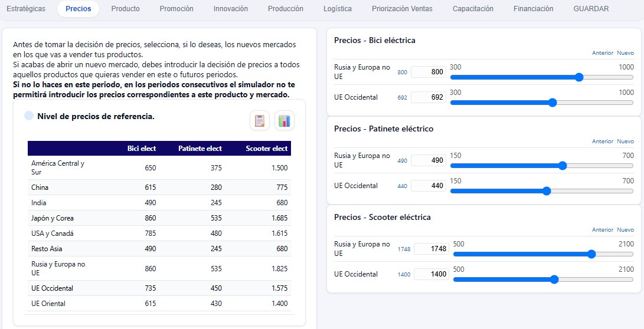Adjust Scooter eléctrica UE Occidental slider

coord(544,279)
